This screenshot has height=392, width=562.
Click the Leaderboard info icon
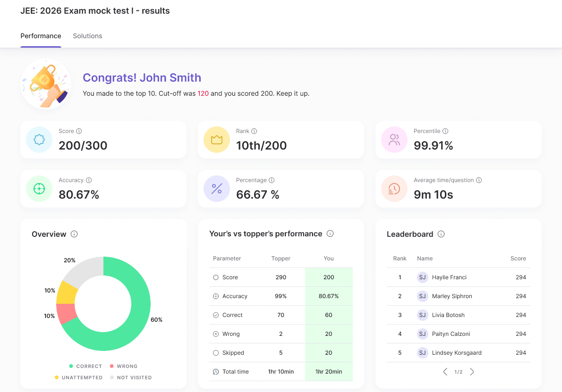[x=441, y=234]
